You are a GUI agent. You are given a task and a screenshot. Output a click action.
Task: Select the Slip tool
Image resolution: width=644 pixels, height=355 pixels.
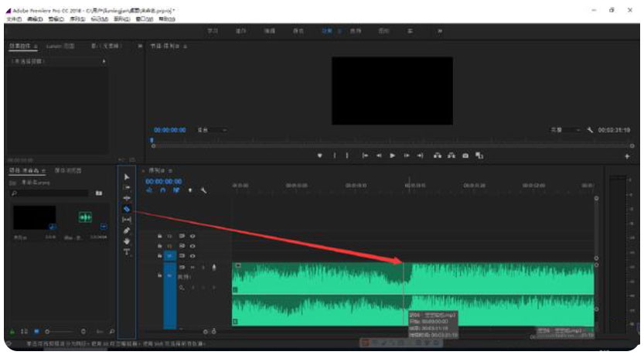(x=127, y=219)
